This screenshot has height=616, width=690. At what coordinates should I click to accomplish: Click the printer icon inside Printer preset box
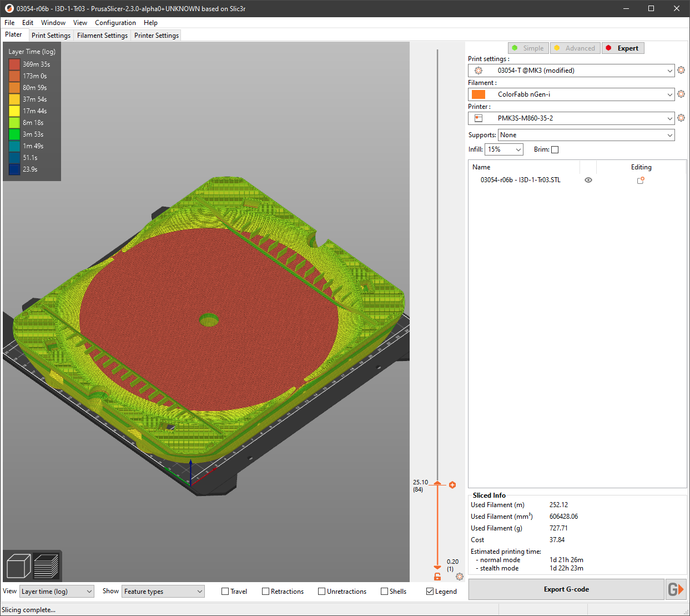[479, 118]
